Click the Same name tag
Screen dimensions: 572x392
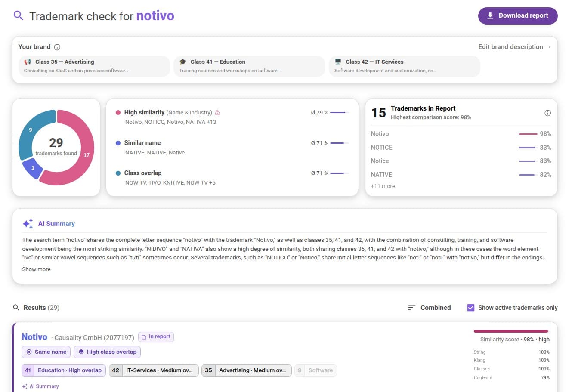click(x=46, y=352)
